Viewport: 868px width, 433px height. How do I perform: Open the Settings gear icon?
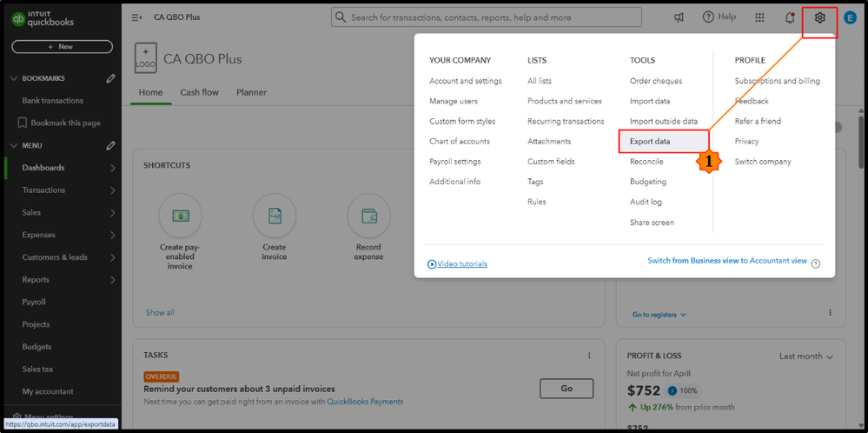tap(819, 17)
